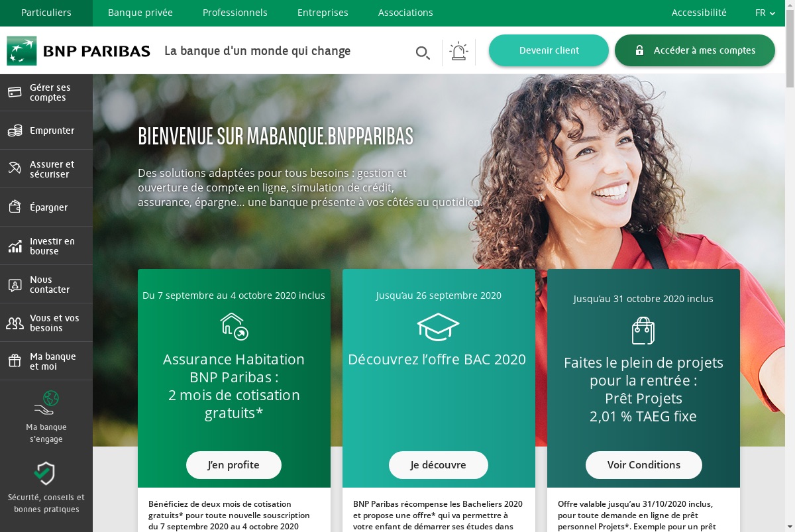The image size is (795, 532).
Task: Click the J'en profite button
Action: tap(234, 465)
